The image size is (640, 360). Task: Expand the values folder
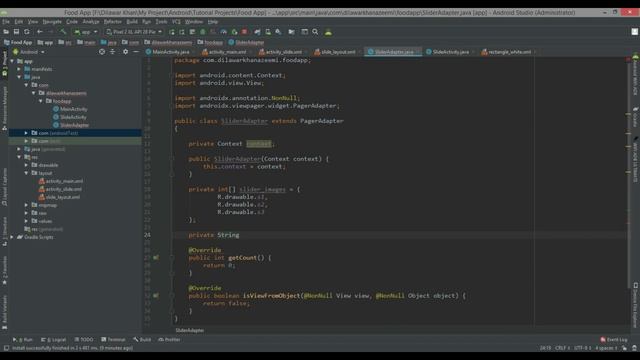(x=26, y=221)
